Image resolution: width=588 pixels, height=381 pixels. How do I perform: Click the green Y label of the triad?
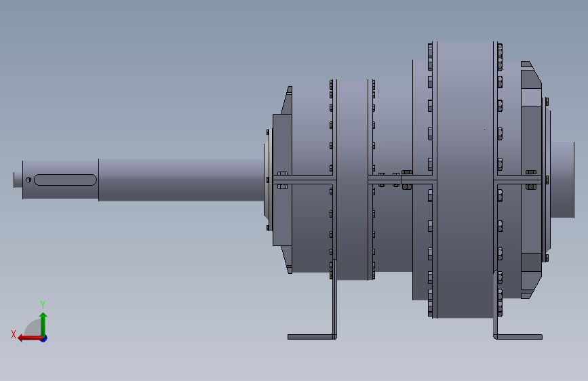pos(43,305)
